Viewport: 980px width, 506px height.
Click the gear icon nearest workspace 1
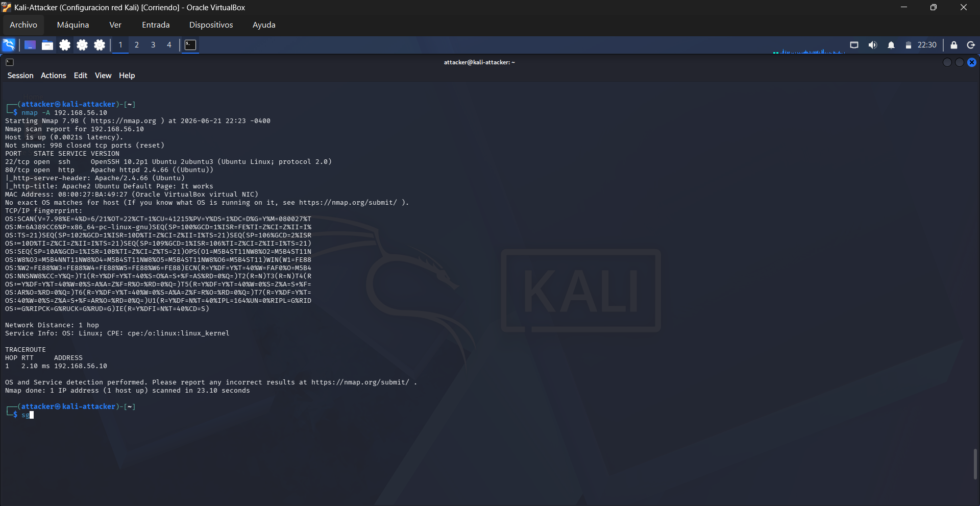pos(100,45)
